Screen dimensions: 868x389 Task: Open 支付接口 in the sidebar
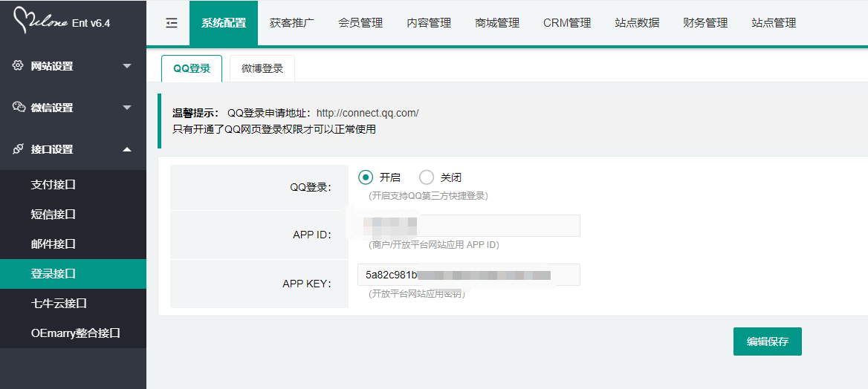pos(73,185)
